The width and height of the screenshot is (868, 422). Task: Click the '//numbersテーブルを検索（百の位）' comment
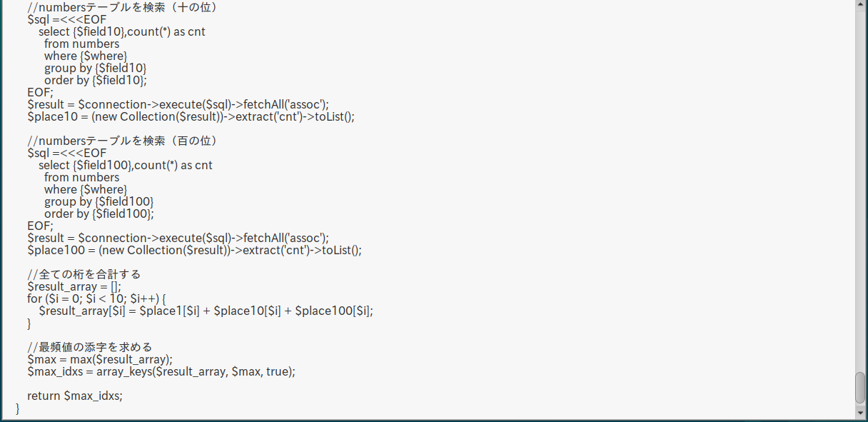[122, 141]
